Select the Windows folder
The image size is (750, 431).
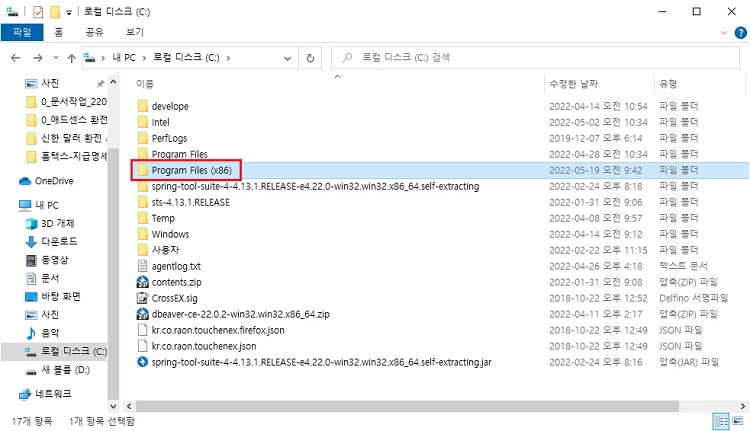click(x=170, y=234)
